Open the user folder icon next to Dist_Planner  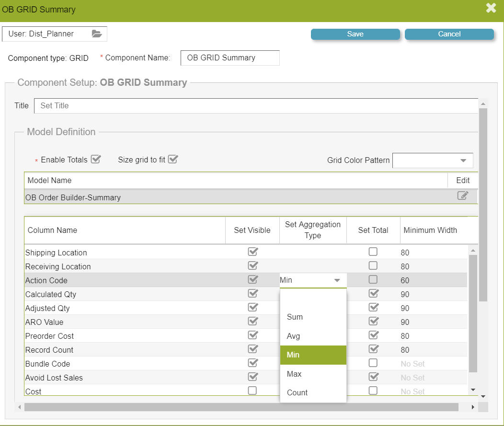(x=97, y=34)
